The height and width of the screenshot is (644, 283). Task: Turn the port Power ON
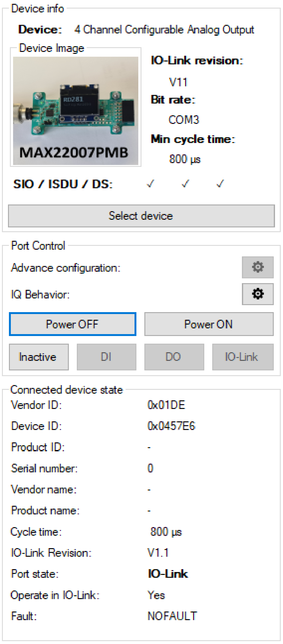[209, 324]
